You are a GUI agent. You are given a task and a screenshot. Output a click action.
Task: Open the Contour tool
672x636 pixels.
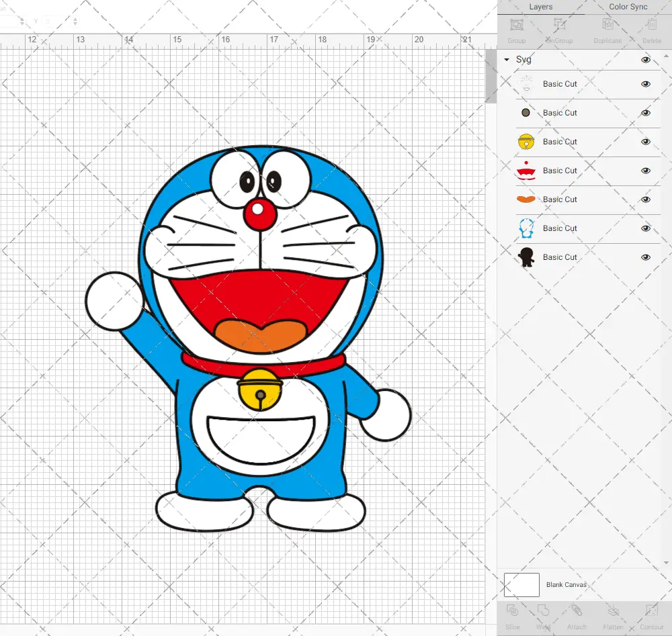click(652, 610)
